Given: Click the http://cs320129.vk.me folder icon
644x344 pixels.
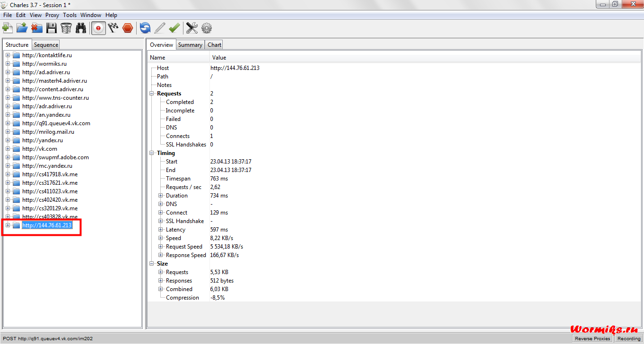Looking at the screenshot, I should 16,208.
